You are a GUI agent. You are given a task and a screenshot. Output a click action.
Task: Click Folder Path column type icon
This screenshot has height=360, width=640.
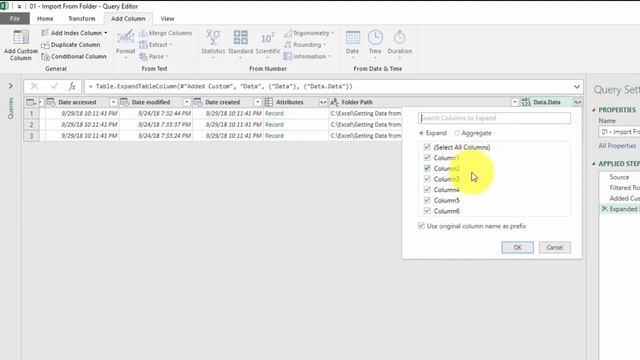tap(334, 102)
